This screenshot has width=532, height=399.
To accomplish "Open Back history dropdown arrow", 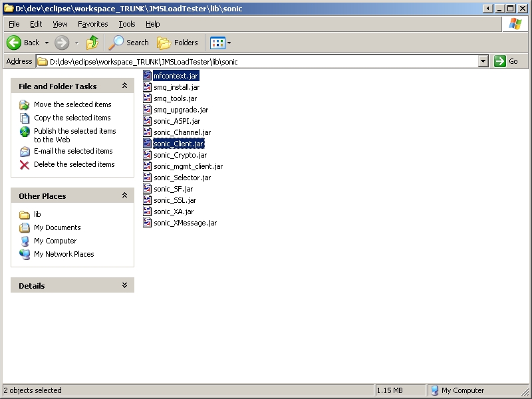I will tap(47, 43).
